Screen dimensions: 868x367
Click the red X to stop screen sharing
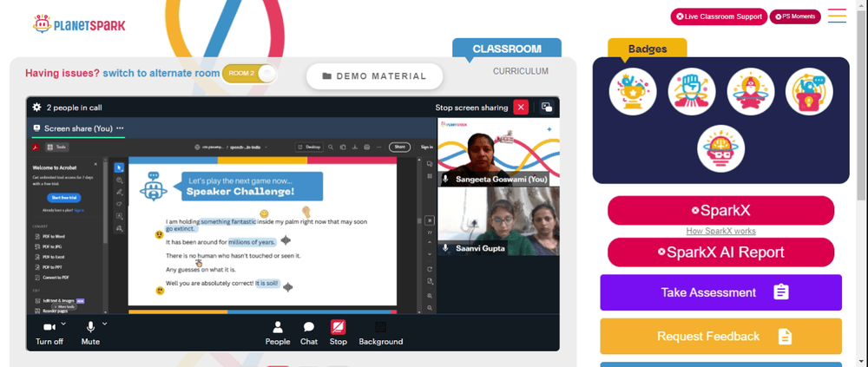[x=520, y=108]
